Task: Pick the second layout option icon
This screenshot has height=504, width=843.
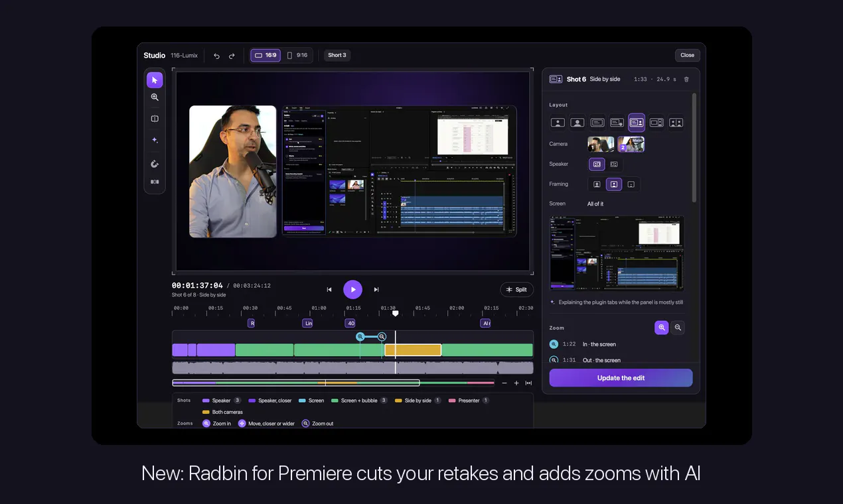Action: [x=577, y=123]
